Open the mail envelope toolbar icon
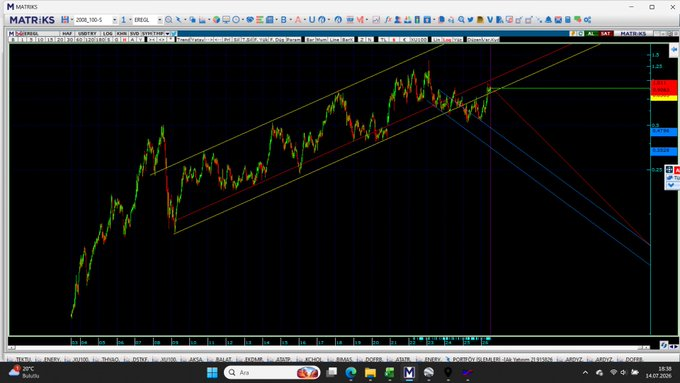Image resolution: width=680 pixels, height=383 pixels. click(558, 20)
